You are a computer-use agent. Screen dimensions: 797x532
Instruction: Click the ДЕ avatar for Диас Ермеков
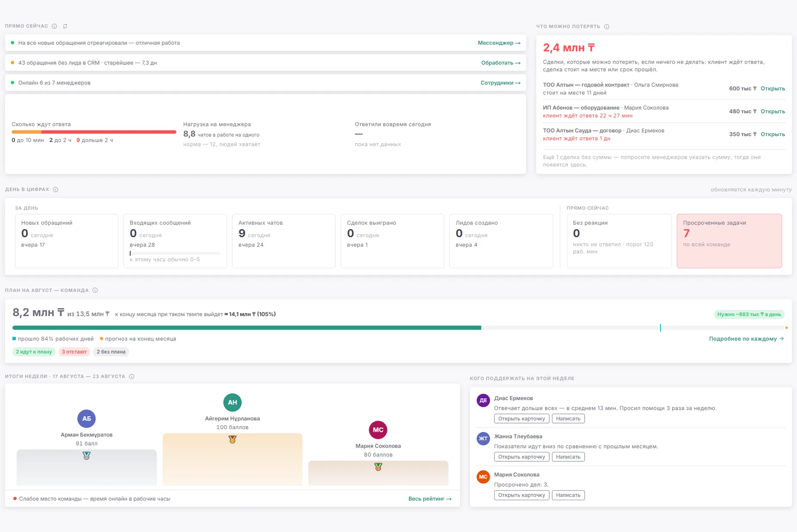tap(483, 400)
